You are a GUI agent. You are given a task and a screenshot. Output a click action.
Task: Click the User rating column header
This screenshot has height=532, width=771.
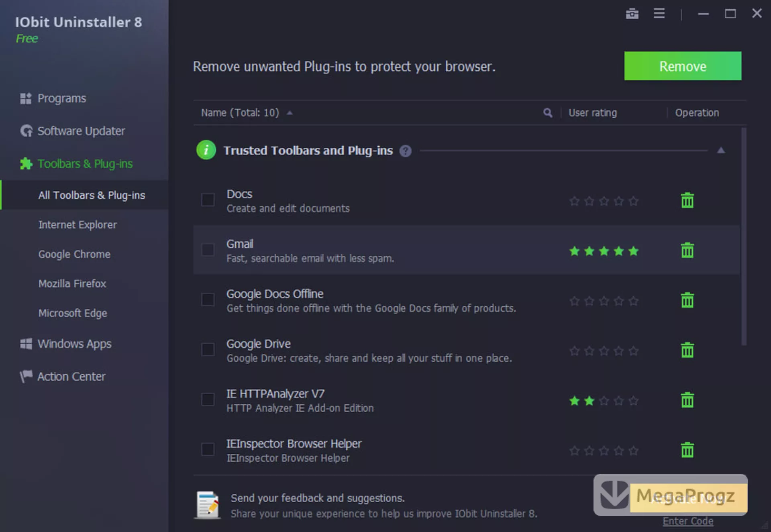[593, 113]
